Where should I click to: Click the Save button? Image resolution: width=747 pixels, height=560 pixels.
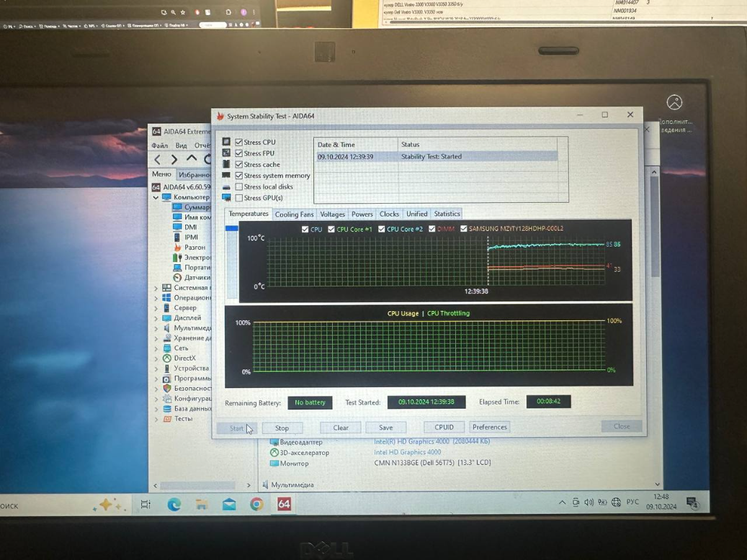(386, 428)
